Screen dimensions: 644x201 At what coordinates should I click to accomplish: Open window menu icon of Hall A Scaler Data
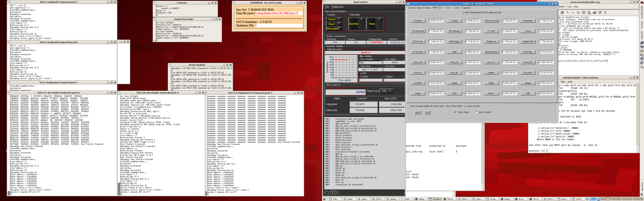tap(408, 4)
